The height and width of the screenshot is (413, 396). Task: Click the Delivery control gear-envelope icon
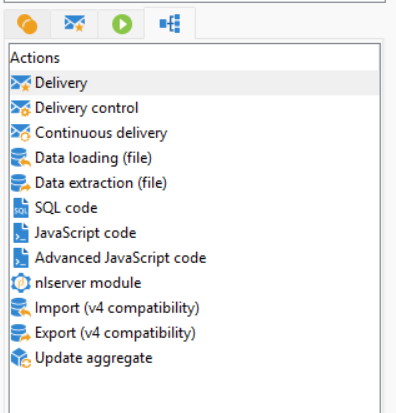click(21, 108)
